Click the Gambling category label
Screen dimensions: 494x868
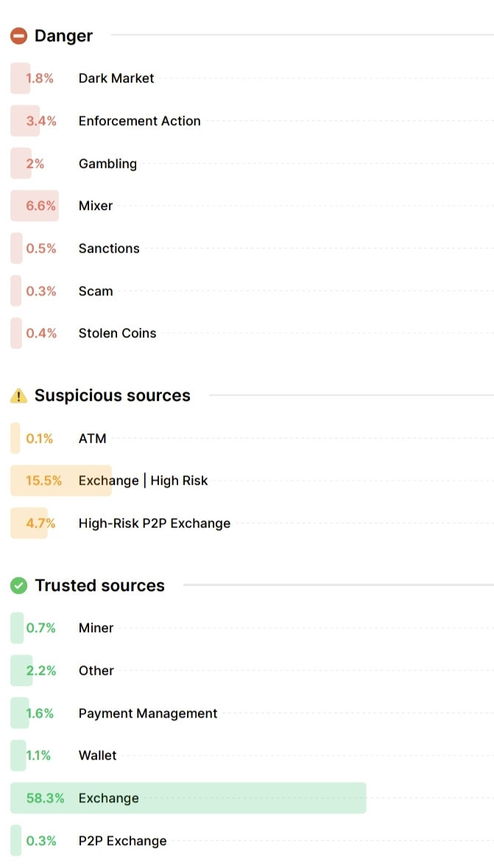[108, 164]
